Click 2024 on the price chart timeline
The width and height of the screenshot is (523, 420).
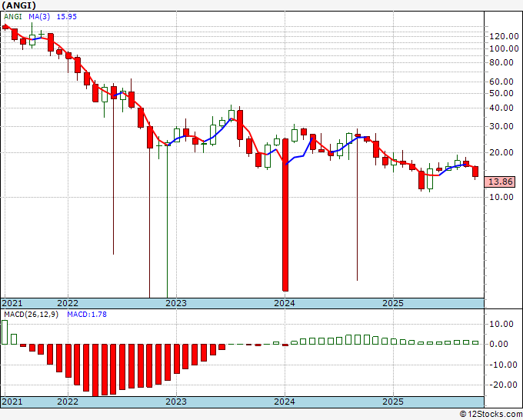(285, 303)
